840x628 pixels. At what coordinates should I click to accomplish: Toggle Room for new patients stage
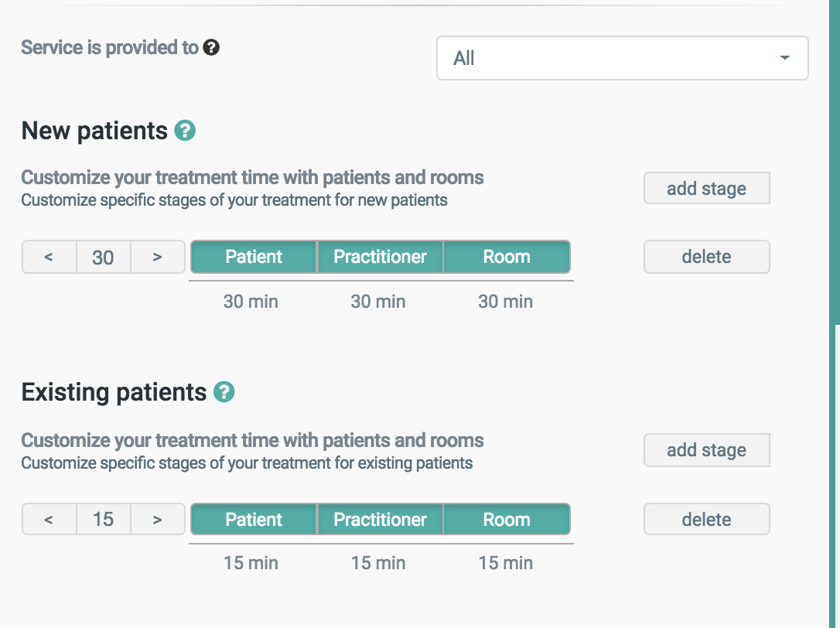tap(507, 257)
